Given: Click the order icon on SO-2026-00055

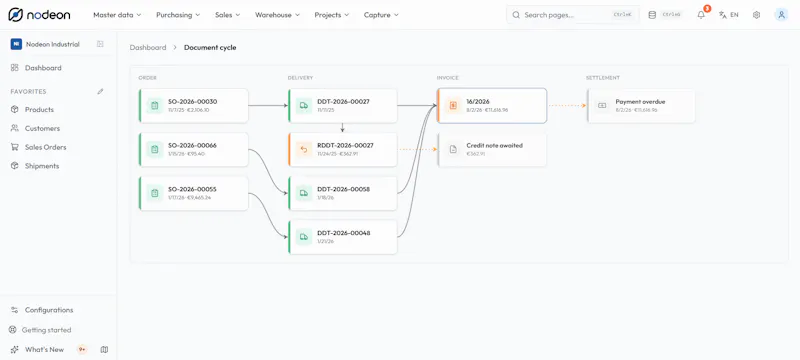Looking at the screenshot, I should 155,193.
